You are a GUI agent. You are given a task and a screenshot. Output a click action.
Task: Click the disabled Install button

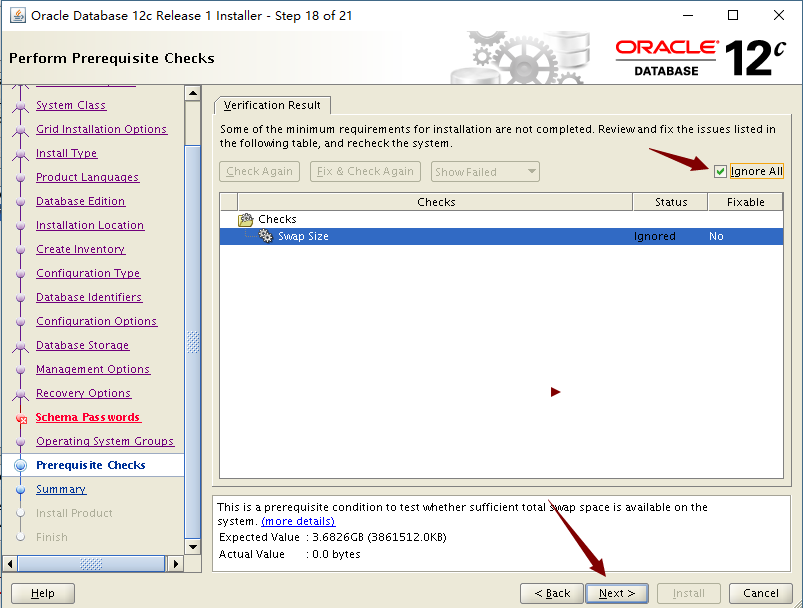point(688,593)
